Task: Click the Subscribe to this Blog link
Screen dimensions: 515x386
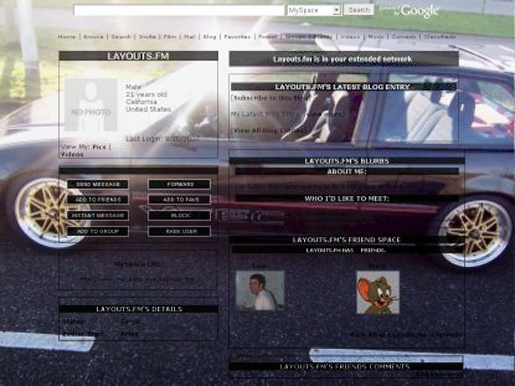Action: coord(270,98)
